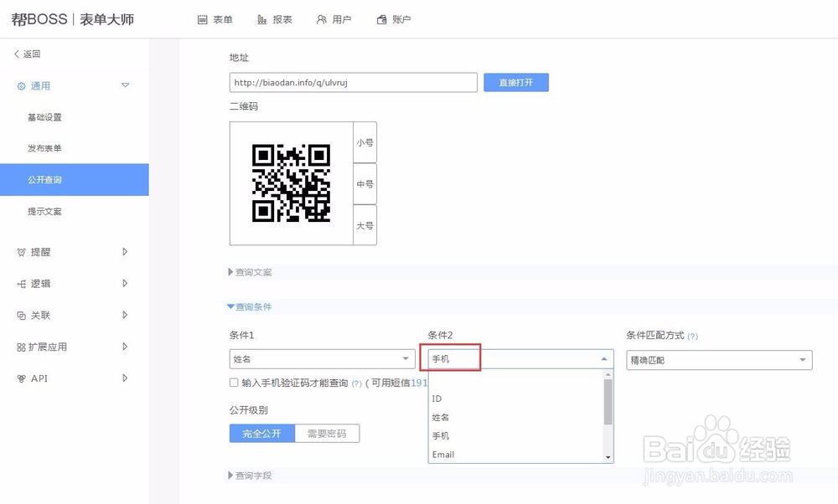The width and height of the screenshot is (838, 504).
Task: Select 公开查询 sidebar item
Action: (75, 180)
